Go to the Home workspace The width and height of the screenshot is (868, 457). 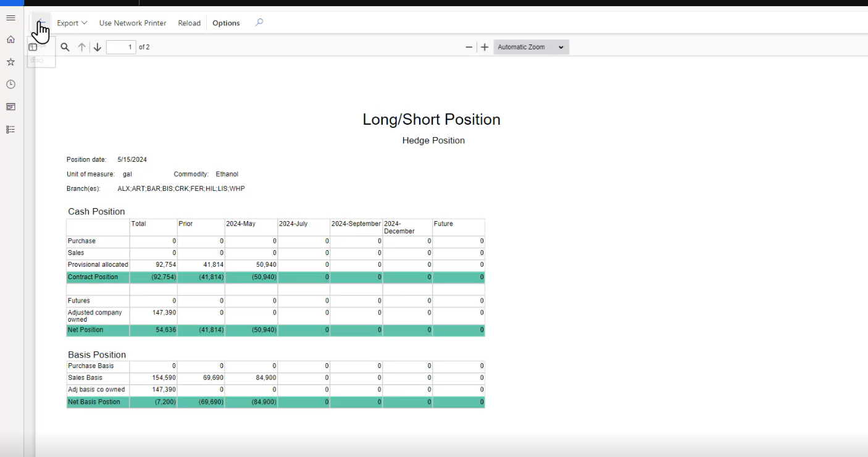point(10,39)
